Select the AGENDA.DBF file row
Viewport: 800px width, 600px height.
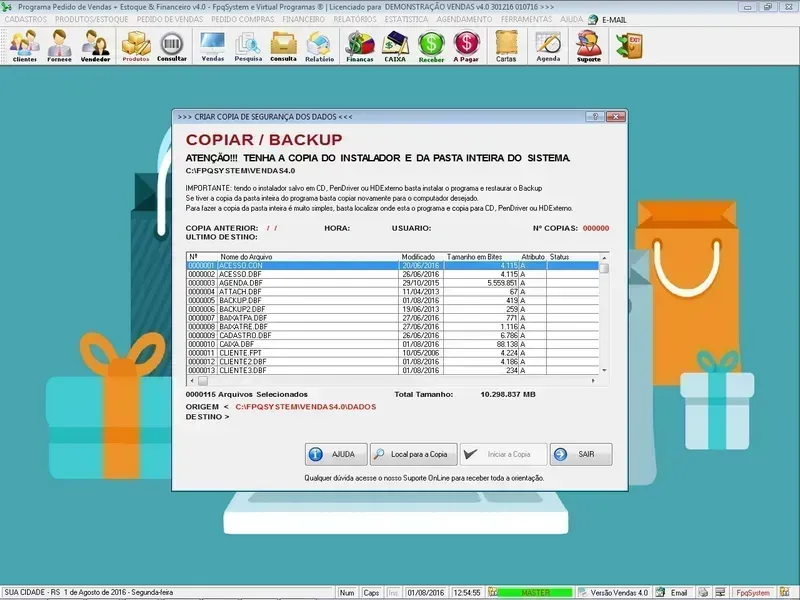(x=240, y=282)
